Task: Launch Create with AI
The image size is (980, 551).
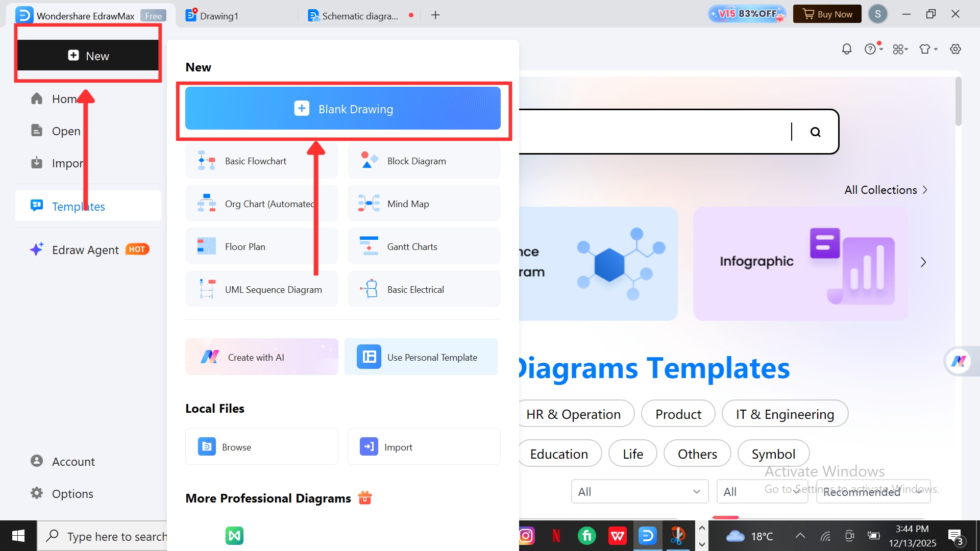Action: (261, 357)
